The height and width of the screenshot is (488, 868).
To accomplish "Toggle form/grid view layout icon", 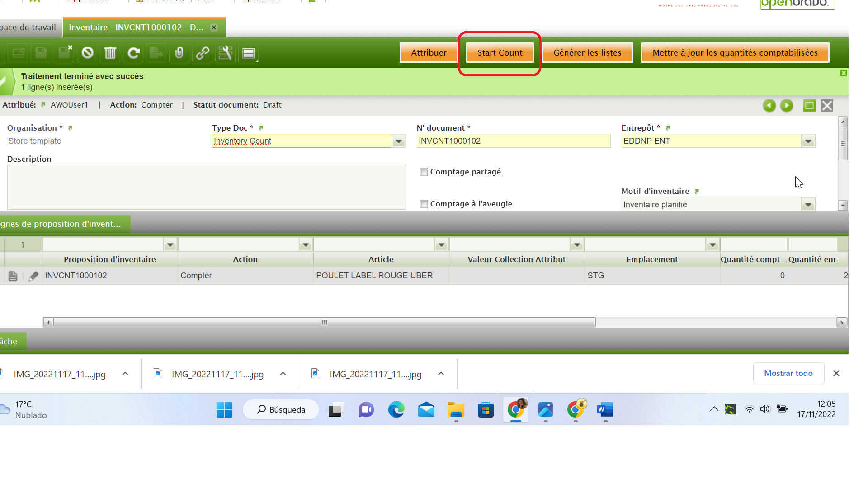I will pyautogui.click(x=249, y=53).
